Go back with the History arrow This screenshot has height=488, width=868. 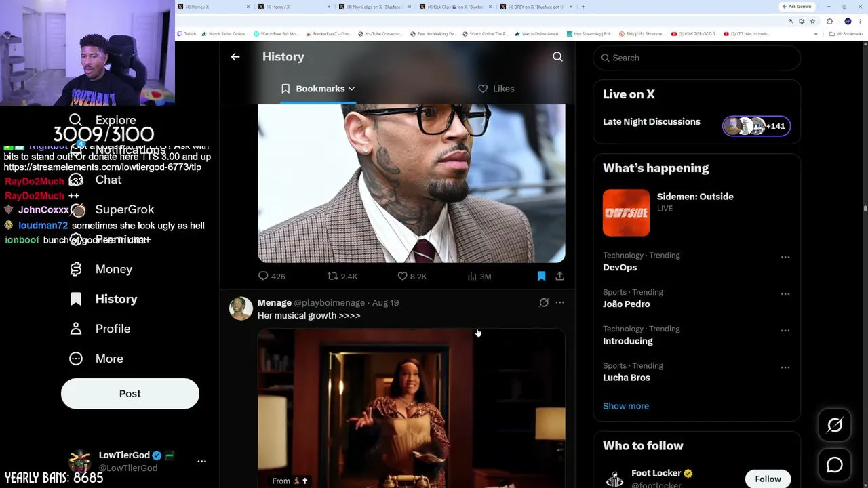(235, 57)
